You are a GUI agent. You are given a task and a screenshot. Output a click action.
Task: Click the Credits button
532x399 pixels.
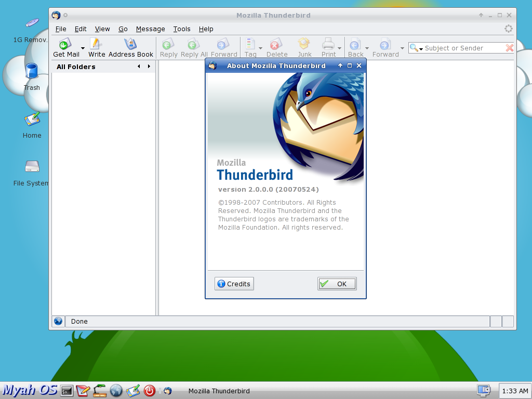tap(234, 284)
